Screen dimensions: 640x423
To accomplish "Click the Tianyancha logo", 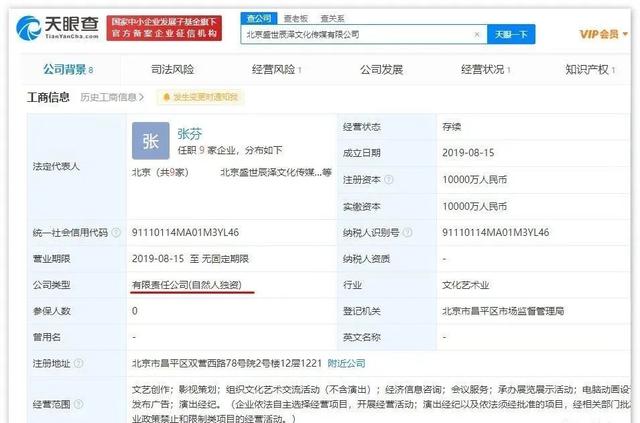I will tap(58, 27).
